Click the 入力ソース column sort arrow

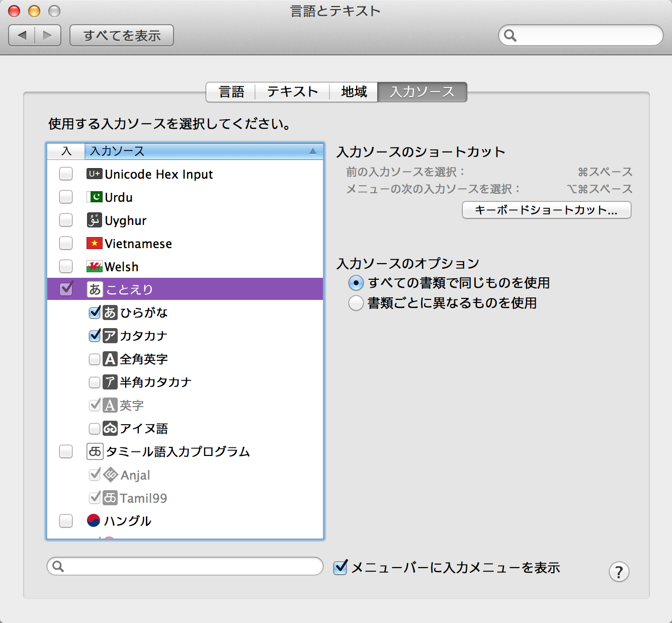click(x=313, y=151)
